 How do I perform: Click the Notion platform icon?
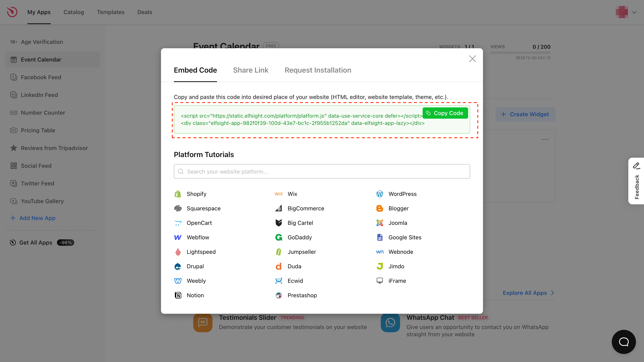pyautogui.click(x=178, y=295)
